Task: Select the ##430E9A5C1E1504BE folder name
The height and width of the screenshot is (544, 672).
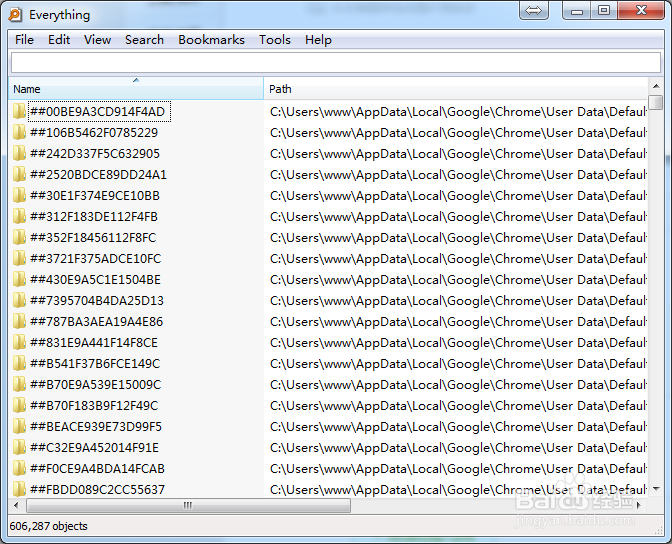Action: coord(95,280)
